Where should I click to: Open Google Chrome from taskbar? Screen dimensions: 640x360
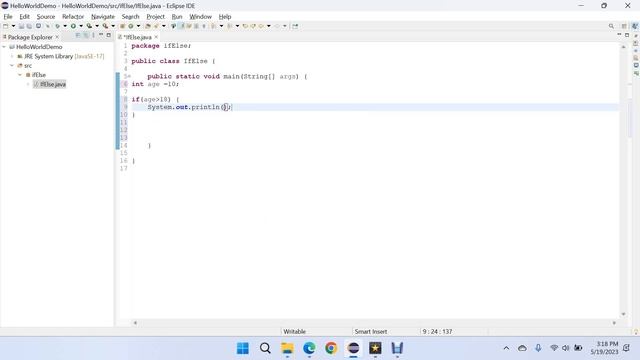(x=331, y=348)
